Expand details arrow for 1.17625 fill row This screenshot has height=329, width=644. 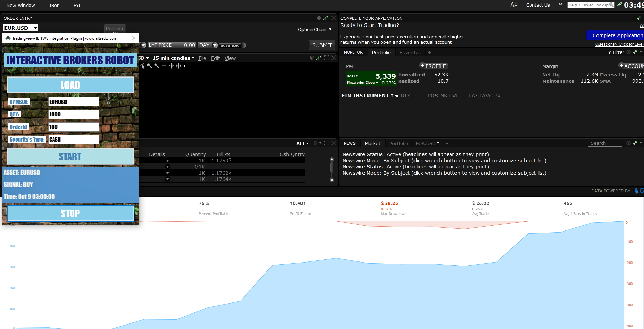point(167,173)
